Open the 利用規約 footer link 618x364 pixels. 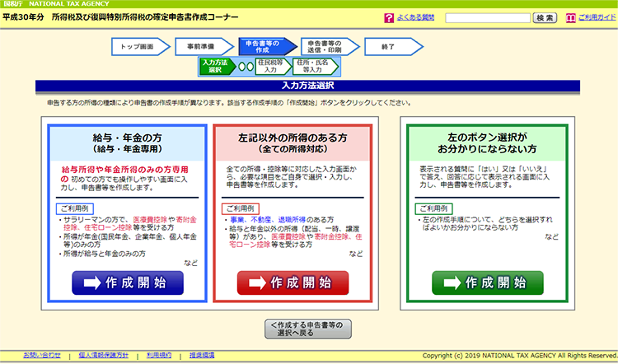pyautogui.click(x=159, y=355)
